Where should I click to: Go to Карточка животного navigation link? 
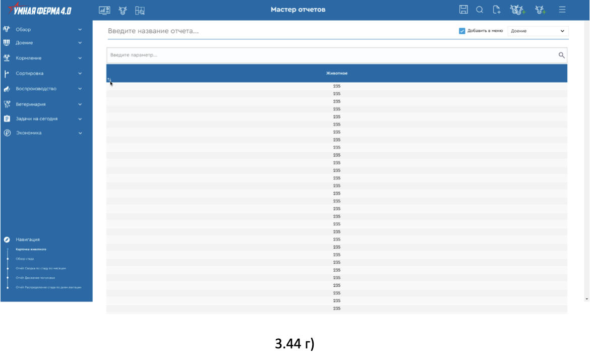pyautogui.click(x=31, y=250)
